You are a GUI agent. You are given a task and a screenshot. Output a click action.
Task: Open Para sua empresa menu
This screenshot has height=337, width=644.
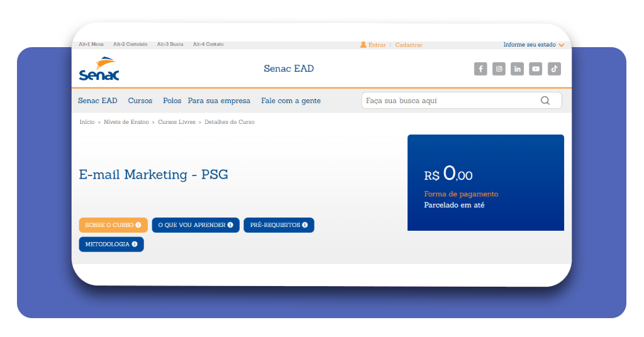(x=219, y=101)
